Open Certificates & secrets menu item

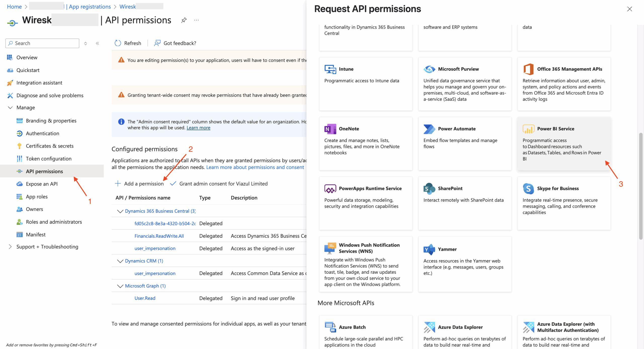pyautogui.click(x=50, y=146)
